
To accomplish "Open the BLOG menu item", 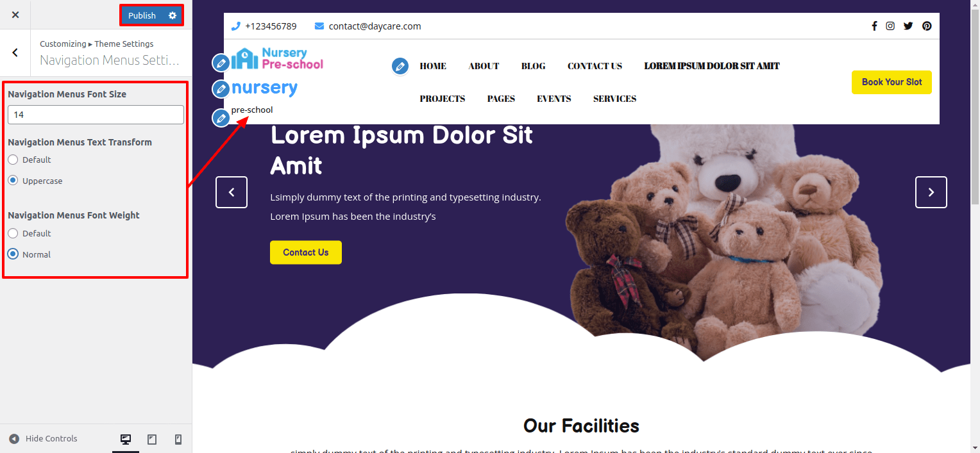I will (x=533, y=66).
